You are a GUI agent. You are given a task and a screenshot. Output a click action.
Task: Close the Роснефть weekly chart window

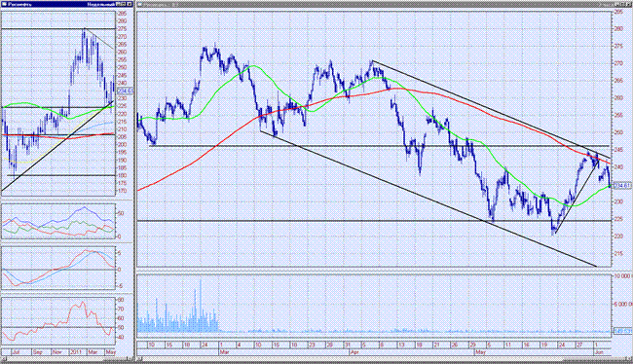click(130, 4)
